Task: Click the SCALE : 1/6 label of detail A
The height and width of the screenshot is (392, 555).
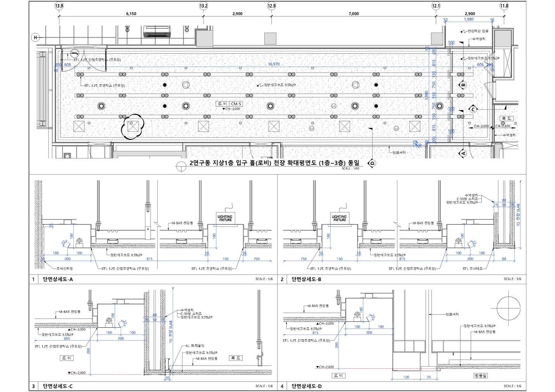Action: click(264, 279)
